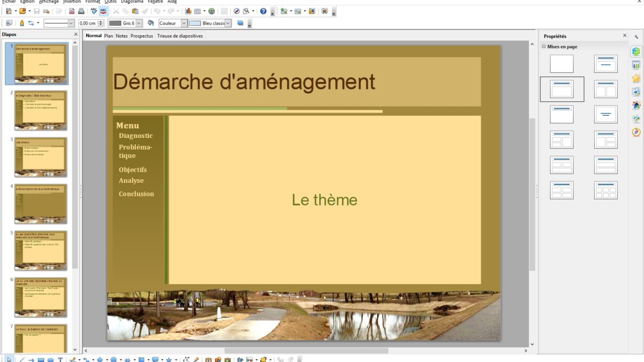The width and height of the screenshot is (644, 362).
Task: Click the Print icon in the toolbar
Action: point(81,11)
